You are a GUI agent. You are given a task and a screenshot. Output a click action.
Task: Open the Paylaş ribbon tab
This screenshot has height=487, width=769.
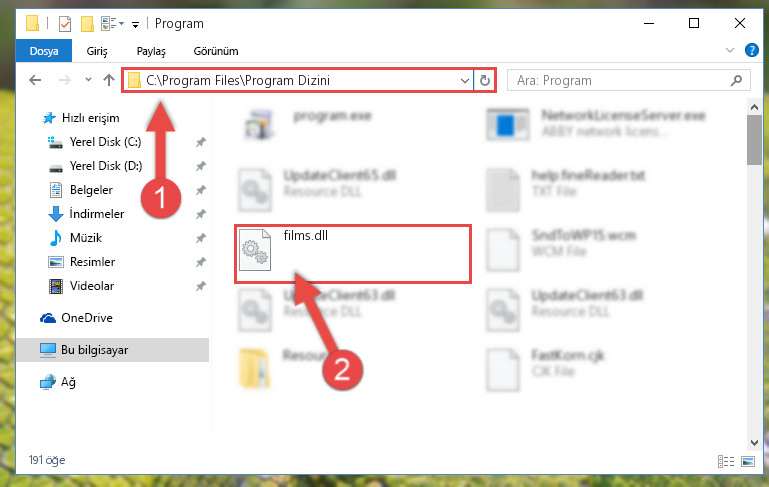click(x=151, y=51)
